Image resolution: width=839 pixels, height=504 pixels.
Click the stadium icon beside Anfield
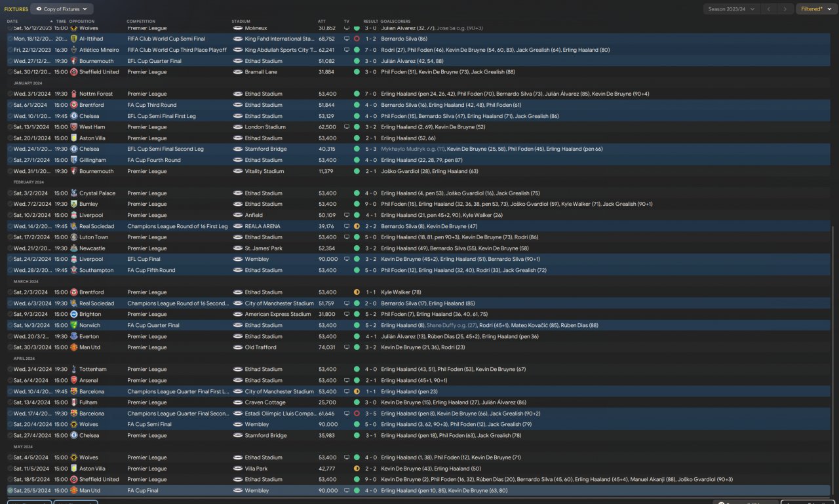click(x=237, y=215)
